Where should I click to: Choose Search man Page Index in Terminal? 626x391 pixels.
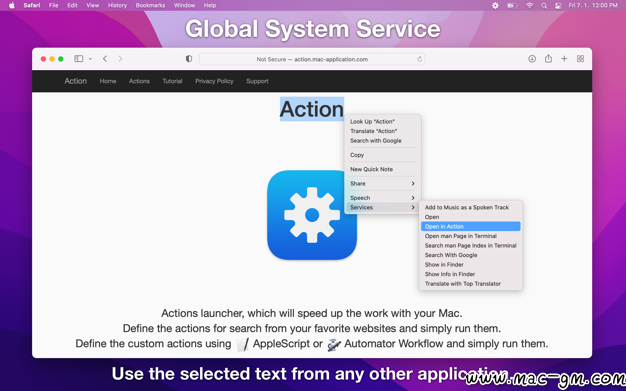coord(471,246)
